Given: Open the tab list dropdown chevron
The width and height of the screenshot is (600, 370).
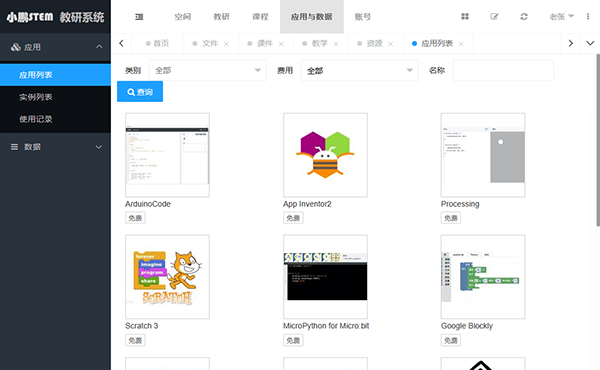Looking at the screenshot, I should click(x=590, y=43).
